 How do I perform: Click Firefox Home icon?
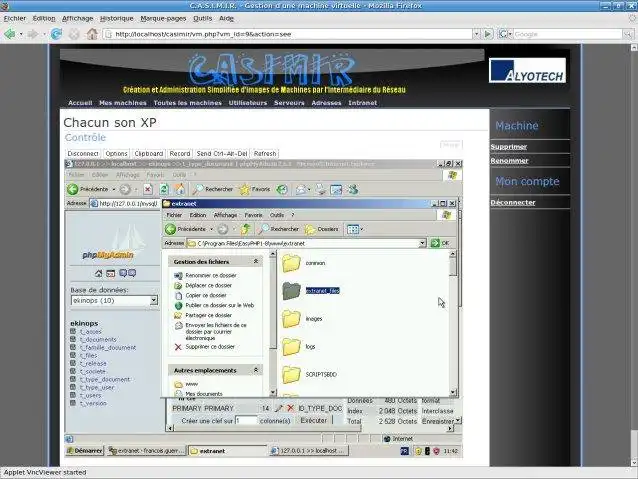pyautogui.click(x=92, y=34)
